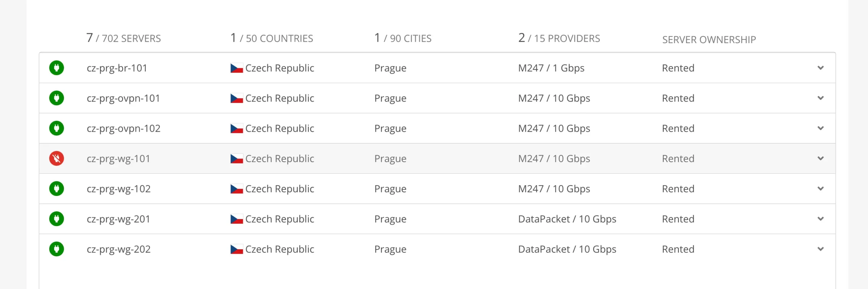The height and width of the screenshot is (289, 868).
Task: Toggle the offline server cz-prg-wg-101 indicator
Action: click(57, 158)
